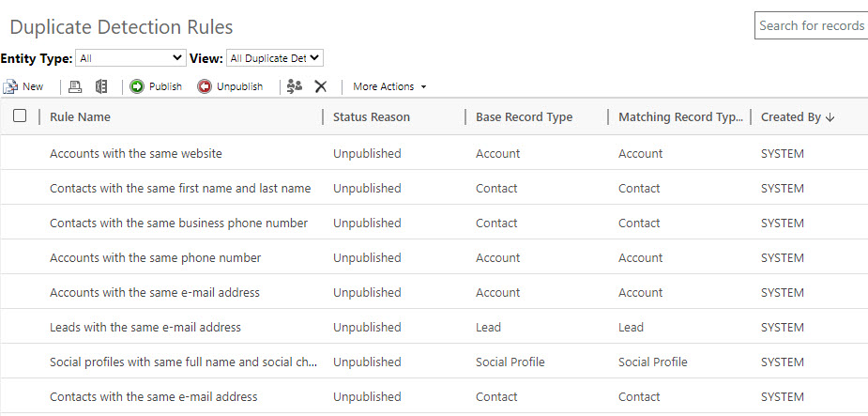The image size is (868, 416).
Task: Click the Export to Excel icon
Action: (101, 86)
